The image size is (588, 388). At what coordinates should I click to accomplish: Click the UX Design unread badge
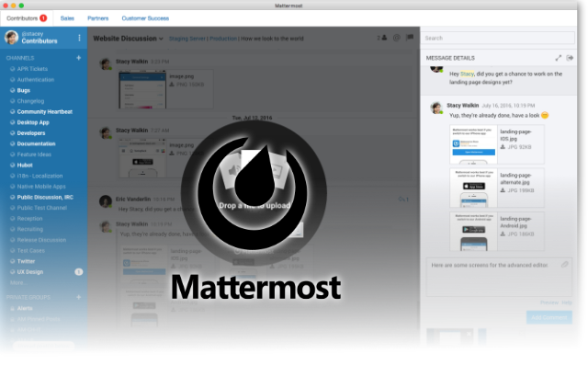79,272
